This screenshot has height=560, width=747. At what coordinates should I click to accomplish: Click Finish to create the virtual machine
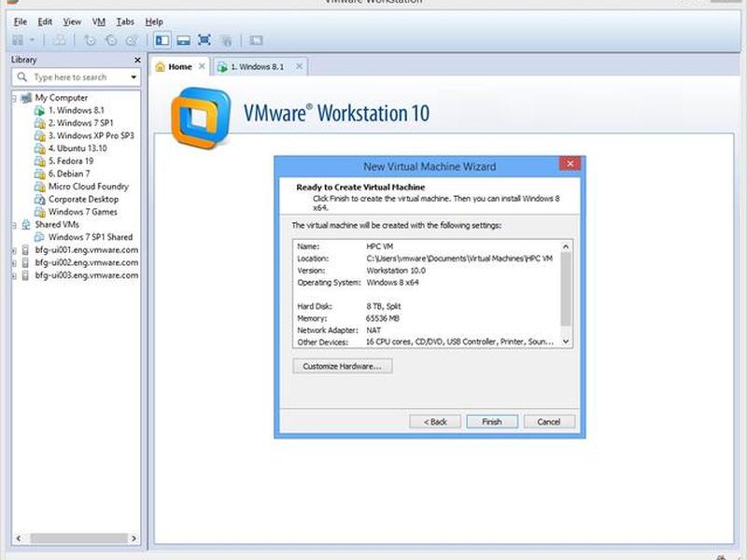coord(492,422)
